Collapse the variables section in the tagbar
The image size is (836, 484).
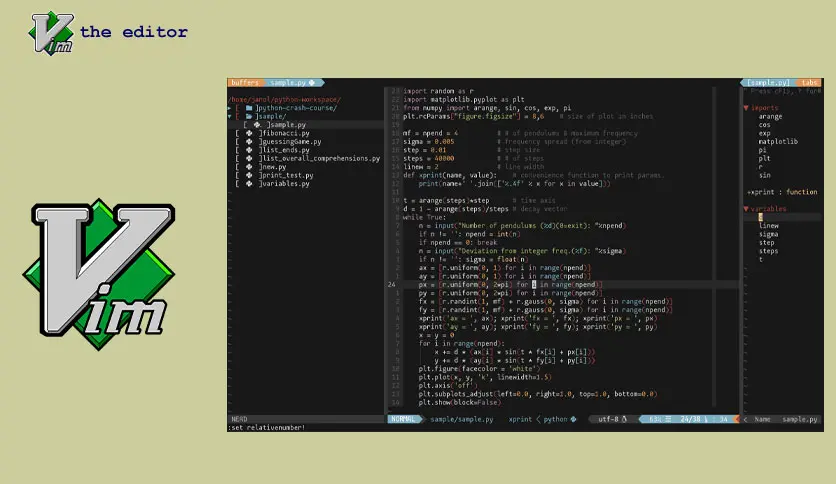[x=746, y=208]
